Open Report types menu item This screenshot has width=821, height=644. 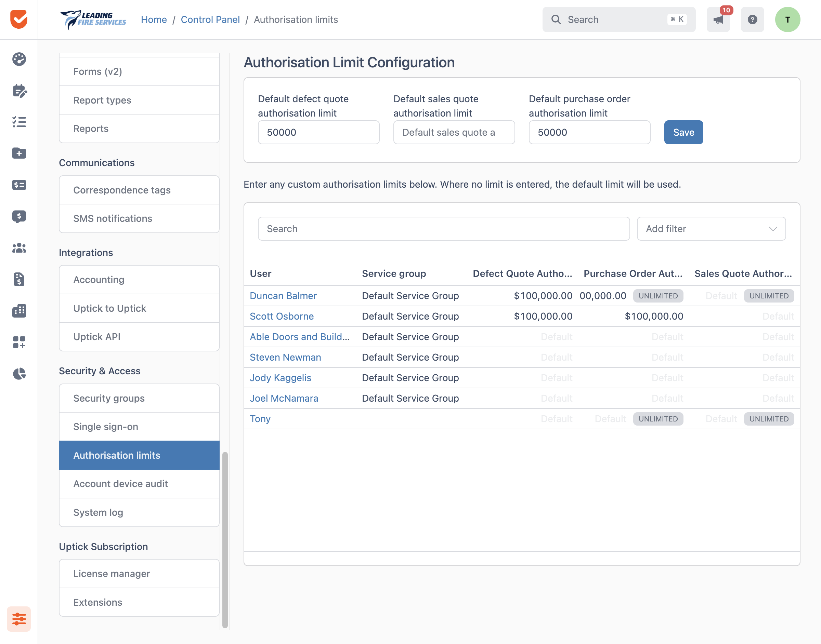pyautogui.click(x=139, y=100)
